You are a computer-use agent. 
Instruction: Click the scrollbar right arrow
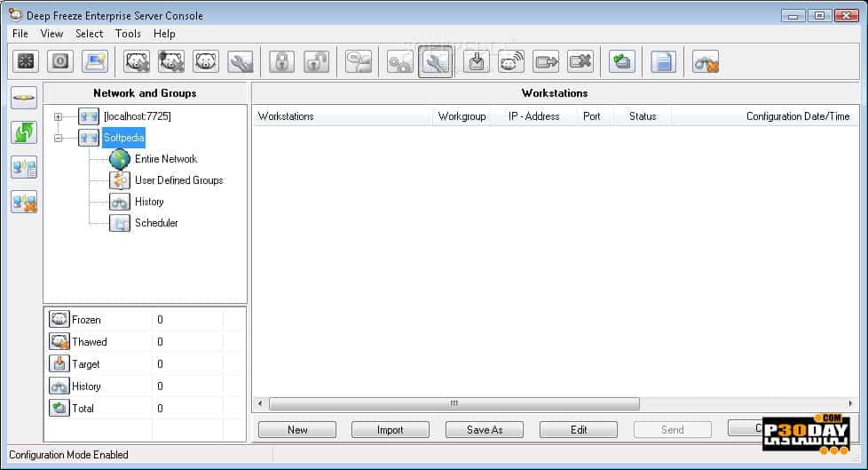[850, 403]
